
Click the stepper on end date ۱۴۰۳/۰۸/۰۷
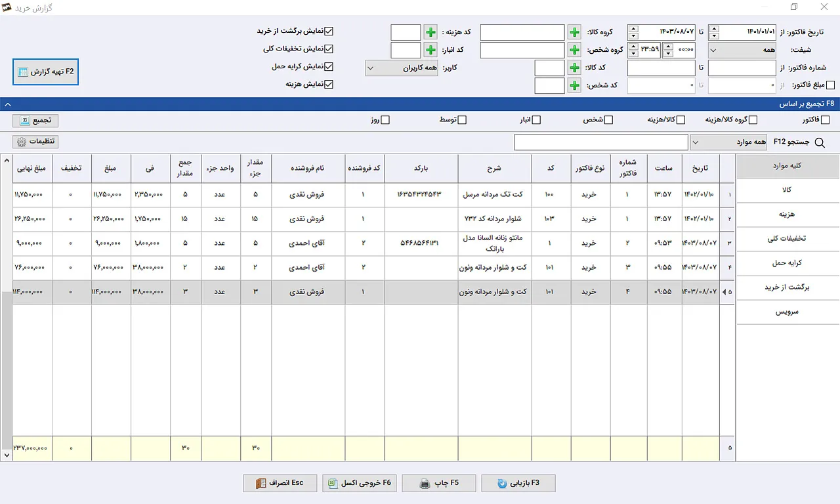pos(633,32)
